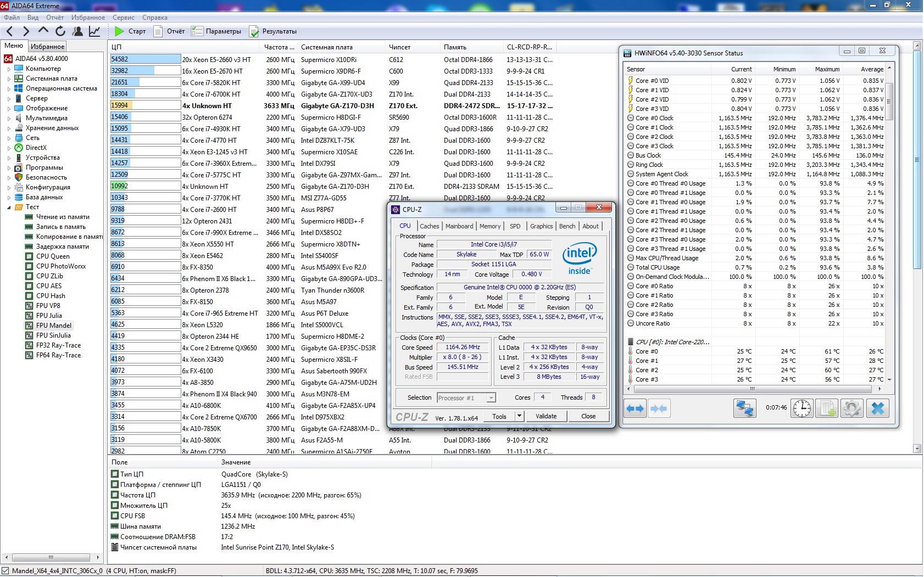The image size is (924, 577).
Task: Click the user profile icon in AIDA64 toolbar
Action: click(x=77, y=31)
